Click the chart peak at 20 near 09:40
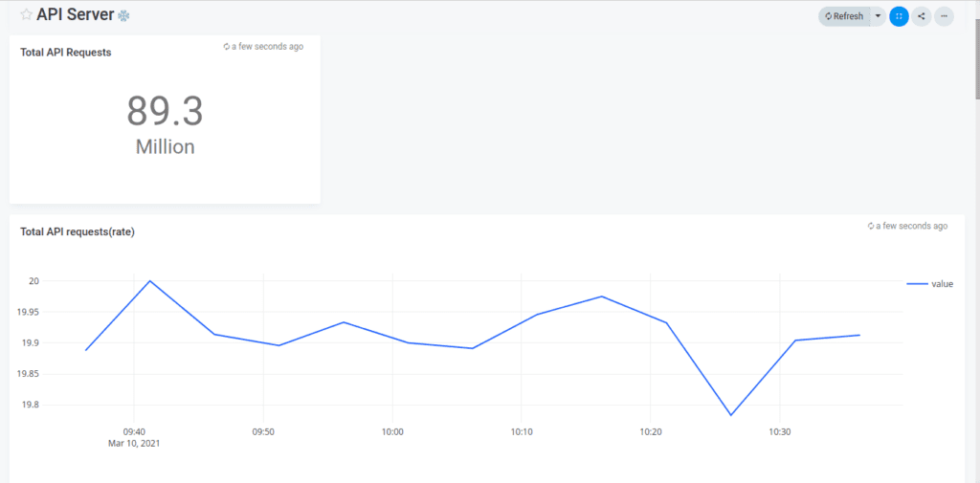The image size is (980, 483). point(150,281)
